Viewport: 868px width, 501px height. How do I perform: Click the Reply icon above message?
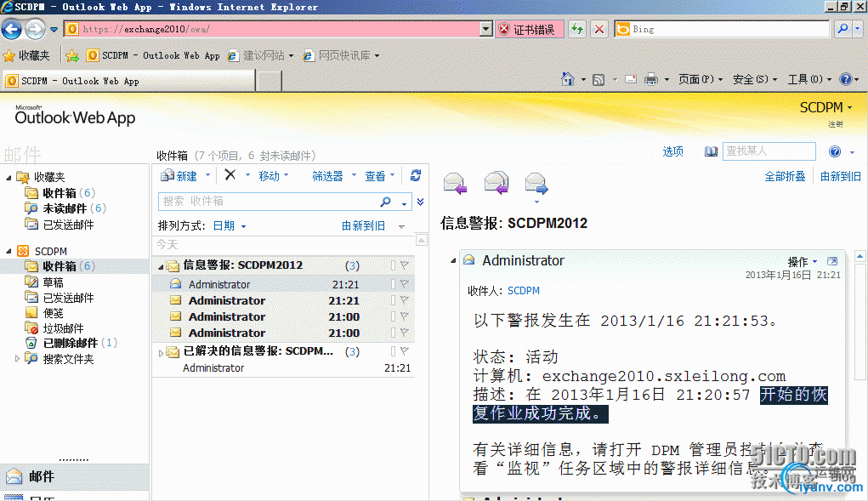pos(455,183)
